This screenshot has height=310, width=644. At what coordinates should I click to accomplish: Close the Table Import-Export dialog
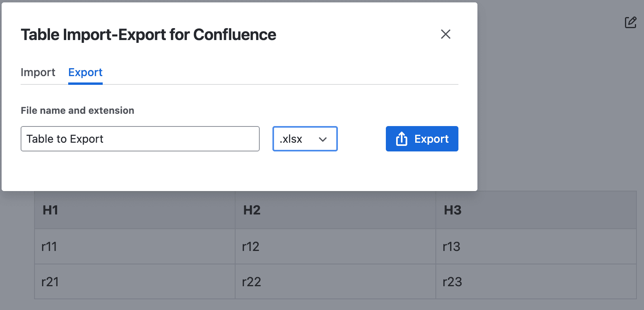[x=445, y=34]
